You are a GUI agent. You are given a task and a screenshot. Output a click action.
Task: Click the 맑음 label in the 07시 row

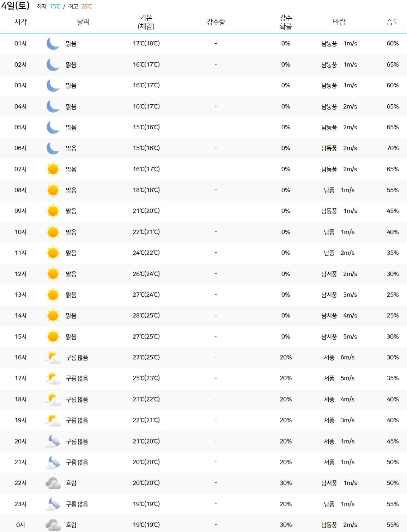point(71,169)
